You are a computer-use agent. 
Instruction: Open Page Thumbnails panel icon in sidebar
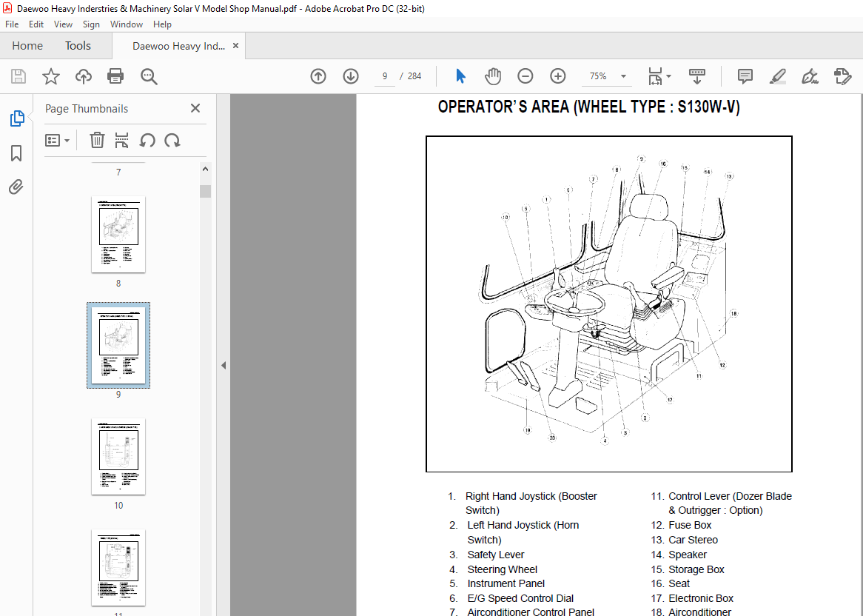pos(16,118)
